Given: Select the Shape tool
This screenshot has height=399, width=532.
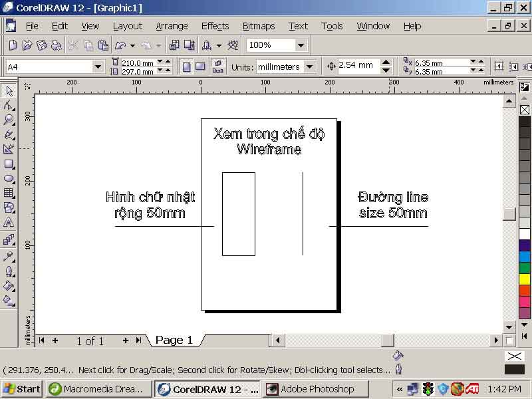Looking at the screenshot, I should click(9, 105).
